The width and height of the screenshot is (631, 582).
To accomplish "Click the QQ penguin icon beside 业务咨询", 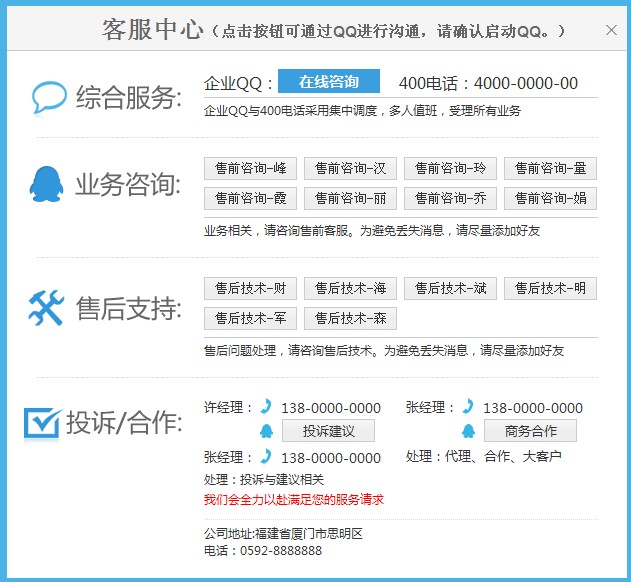I will click(x=46, y=184).
